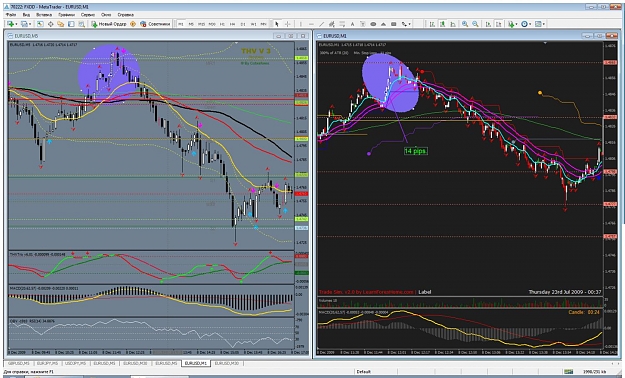Switch chart to M1 timeframe
The width and height of the screenshot is (625, 378).
(x=181, y=24)
